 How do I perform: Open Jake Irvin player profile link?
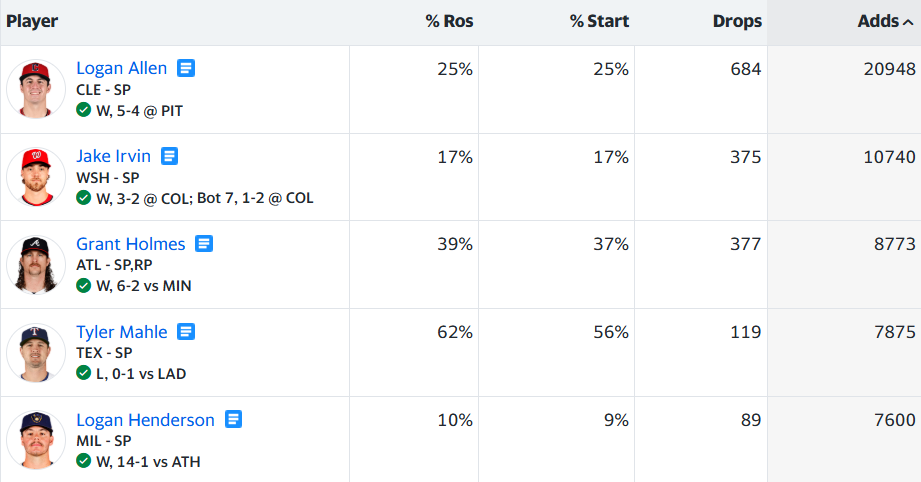[x=113, y=156]
